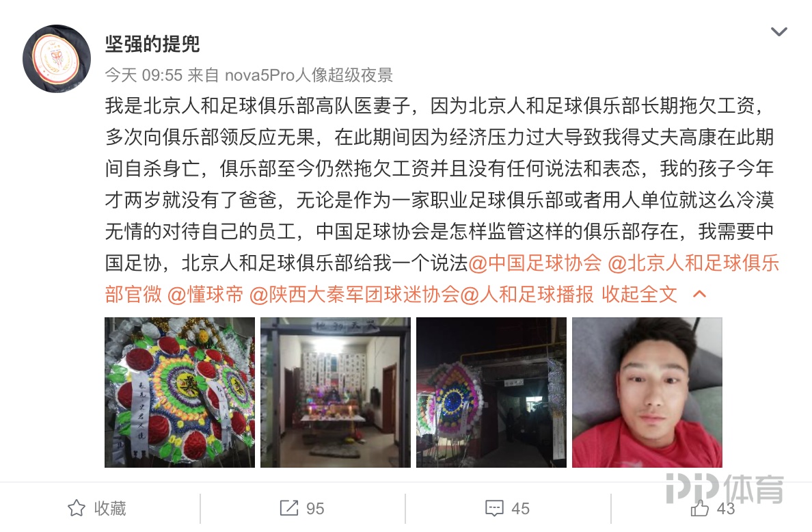This screenshot has height=532, width=812.
Task: View first wreath photo thumbnail
Action: (180, 393)
